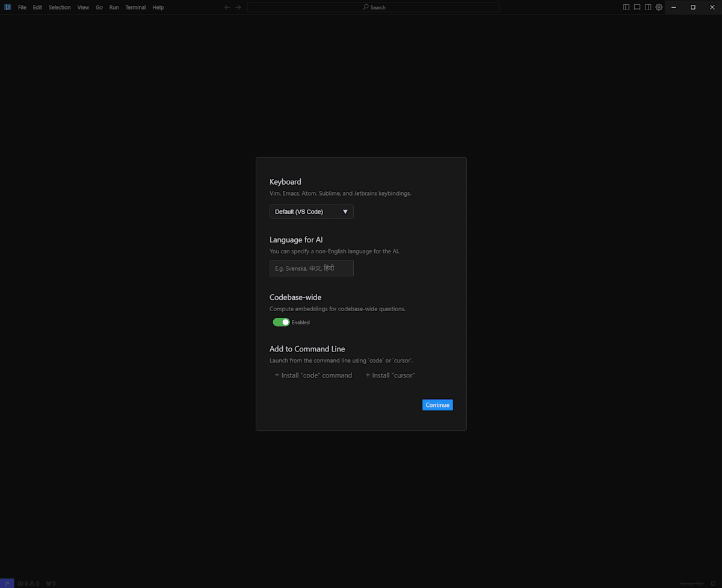Open the Terminal menu
The height and width of the screenshot is (588, 722).
coord(135,7)
